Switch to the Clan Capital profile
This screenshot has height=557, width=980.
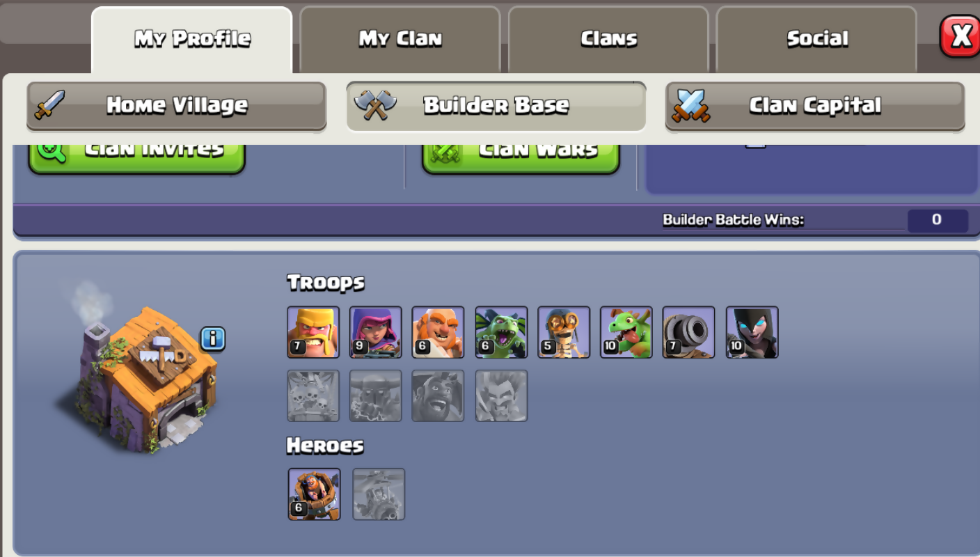coord(815,106)
